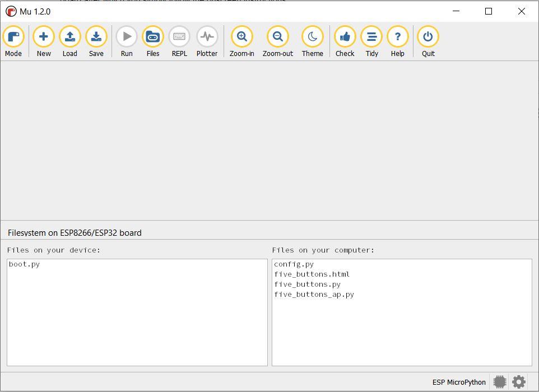The height and width of the screenshot is (392, 539).
Task: Open Help documentation
Action: (x=398, y=41)
